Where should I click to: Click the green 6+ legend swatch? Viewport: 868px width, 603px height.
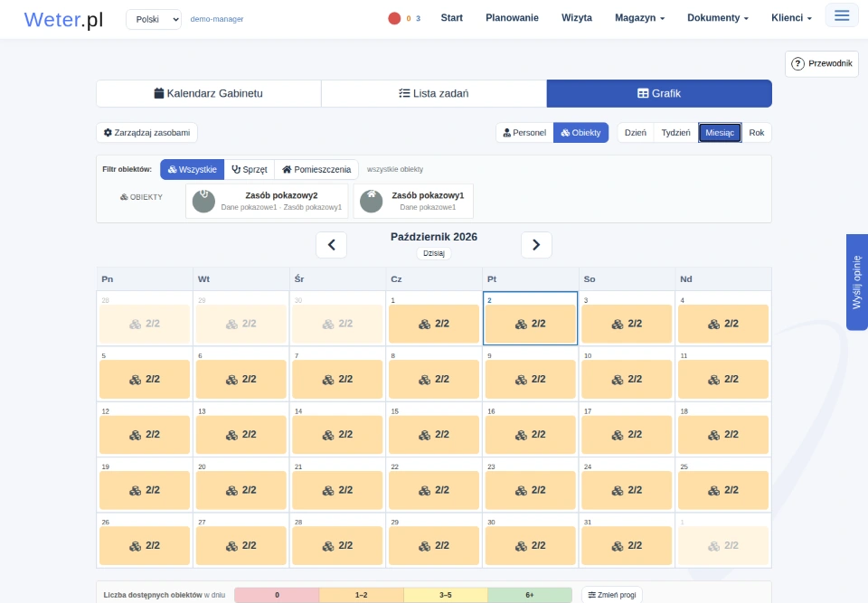pos(530,595)
